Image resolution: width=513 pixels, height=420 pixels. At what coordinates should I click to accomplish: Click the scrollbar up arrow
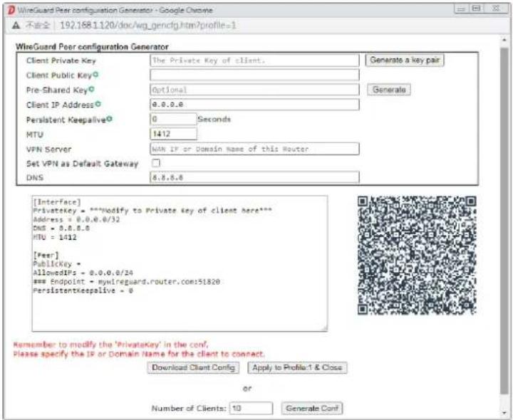click(x=504, y=40)
